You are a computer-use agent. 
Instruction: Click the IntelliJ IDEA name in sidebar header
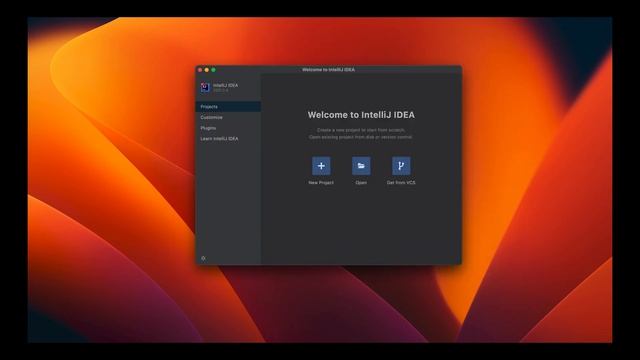click(x=225, y=85)
